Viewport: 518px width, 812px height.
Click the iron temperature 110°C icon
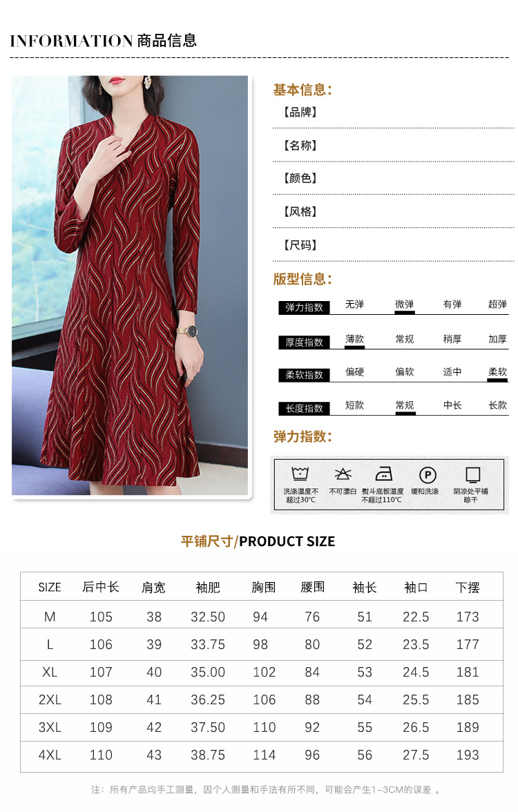pyautogui.click(x=383, y=474)
